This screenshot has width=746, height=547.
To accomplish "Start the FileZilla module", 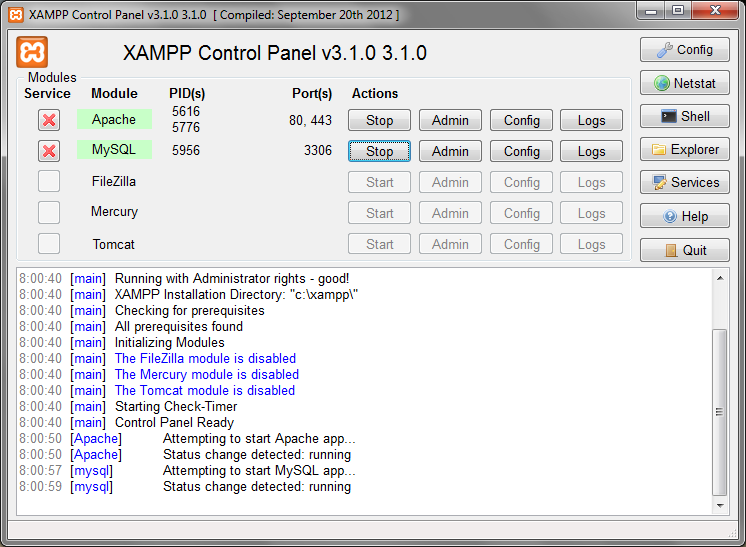I will point(379,182).
